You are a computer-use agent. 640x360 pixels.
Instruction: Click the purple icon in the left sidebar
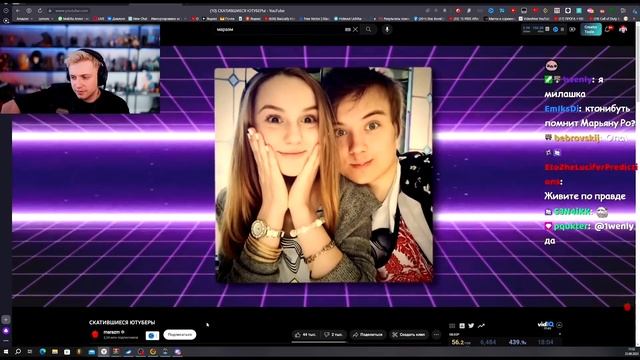6,331
